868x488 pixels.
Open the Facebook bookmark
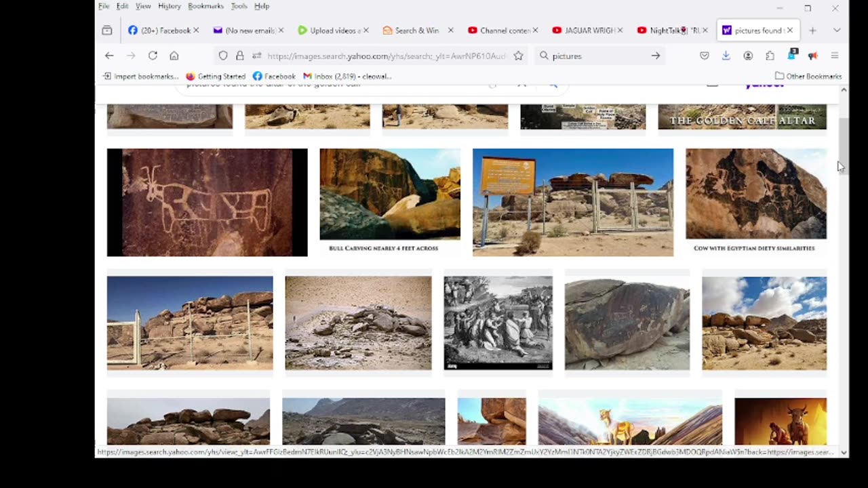pos(274,76)
